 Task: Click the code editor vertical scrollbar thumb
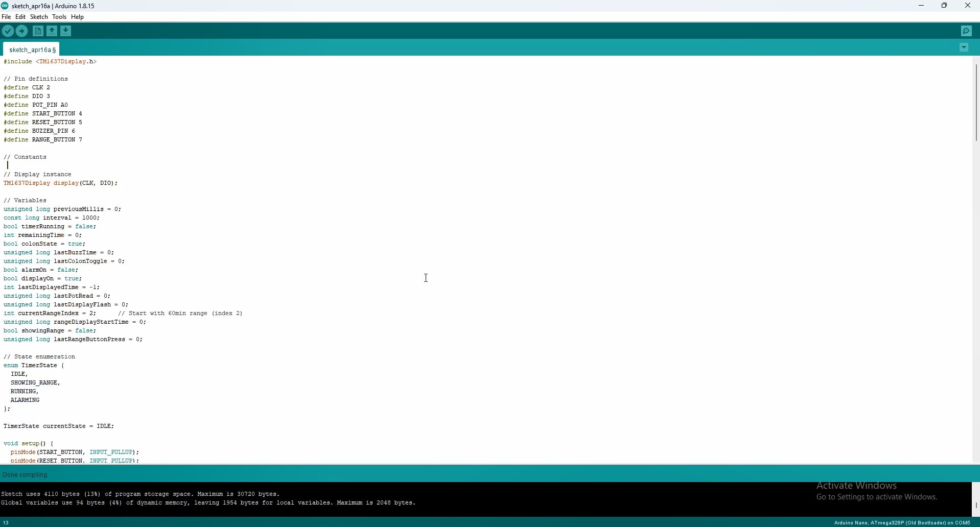pyautogui.click(x=975, y=102)
